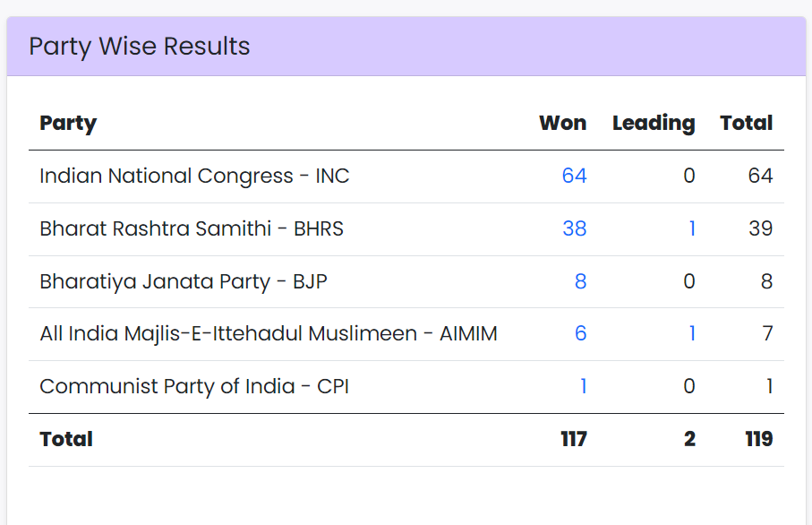Click the Leading column header
The image size is (812, 525).
pyautogui.click(x=654, y=124)
